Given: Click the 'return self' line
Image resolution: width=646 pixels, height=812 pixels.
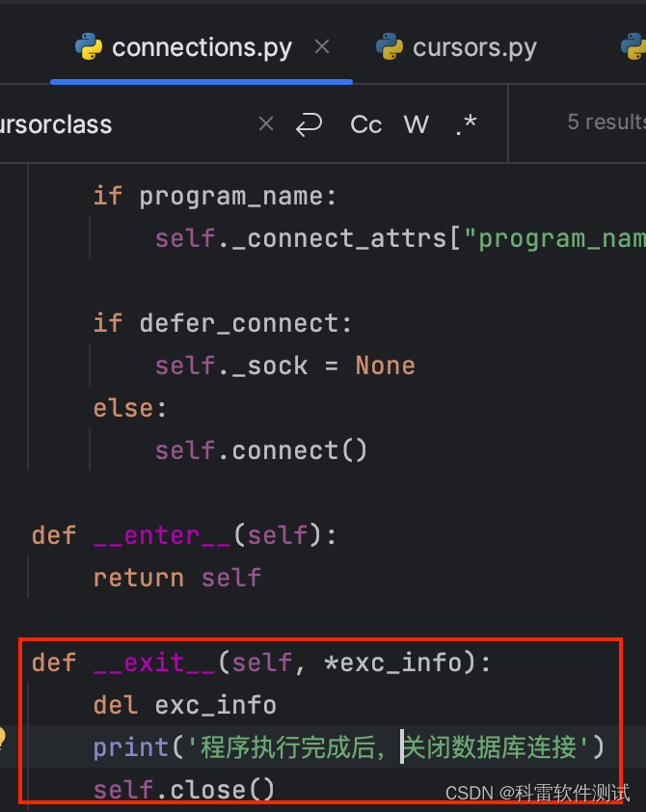Looking at the screenshot, I should (x=177, y=578).
